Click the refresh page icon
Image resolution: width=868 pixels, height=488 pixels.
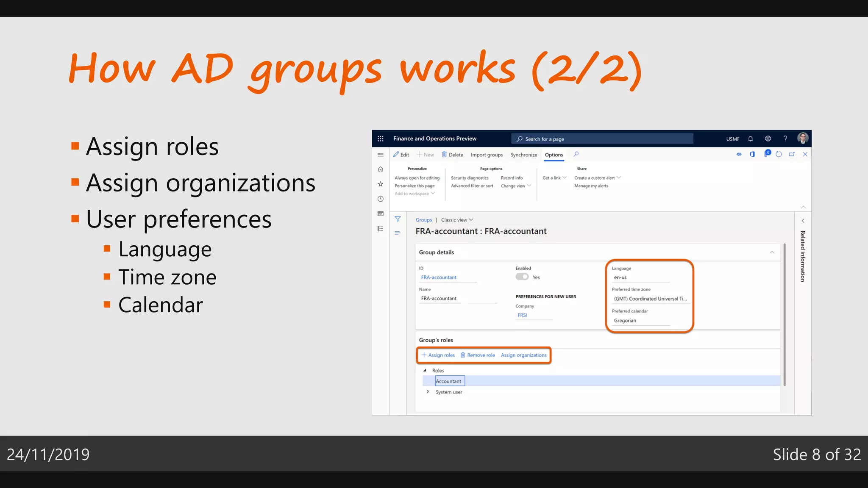click(779, 154)
